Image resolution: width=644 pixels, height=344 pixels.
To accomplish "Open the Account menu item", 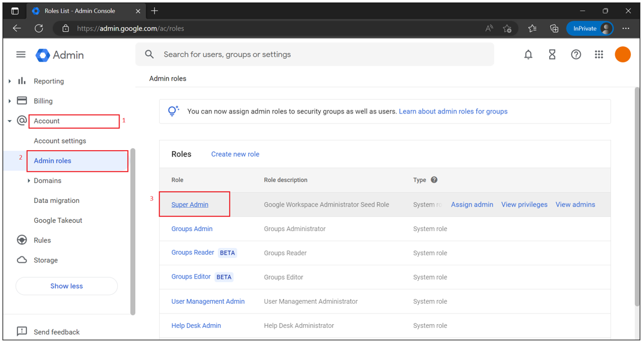I will (x=47, y=121).
